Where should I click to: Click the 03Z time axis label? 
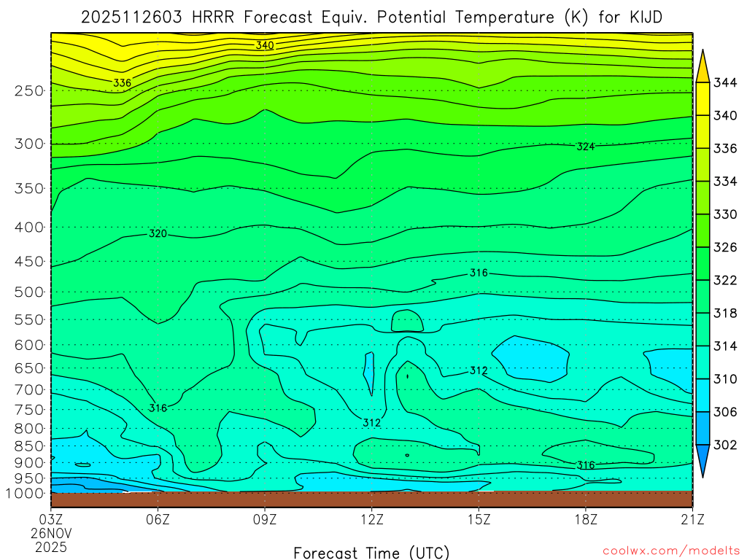click(50, 519)
